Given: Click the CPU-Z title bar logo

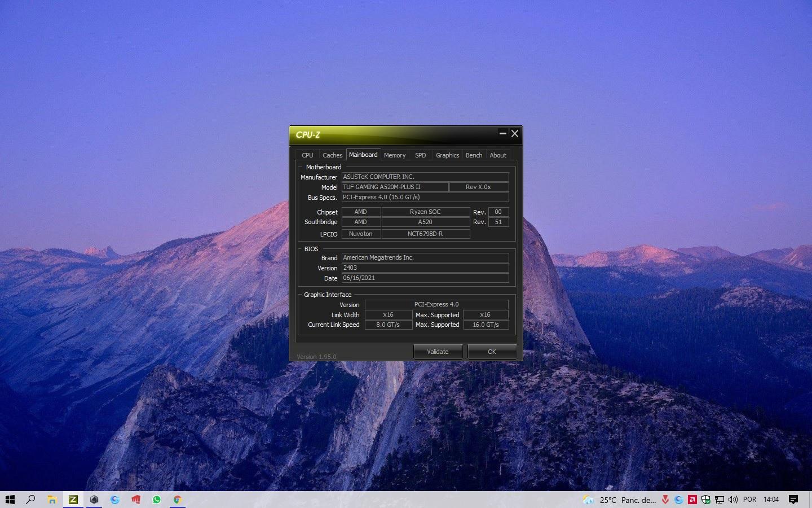Looking at the screenshot, I should [x=308, y=135].
